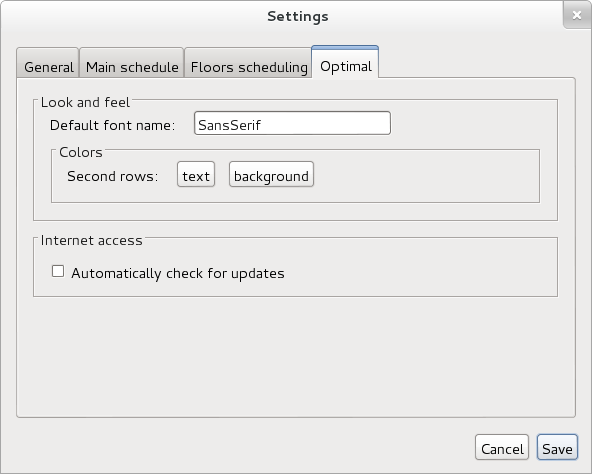Close the Settings window with X
Image resolution: width=592 pixels, height=474 pixels.
click(x=577, y=15)
